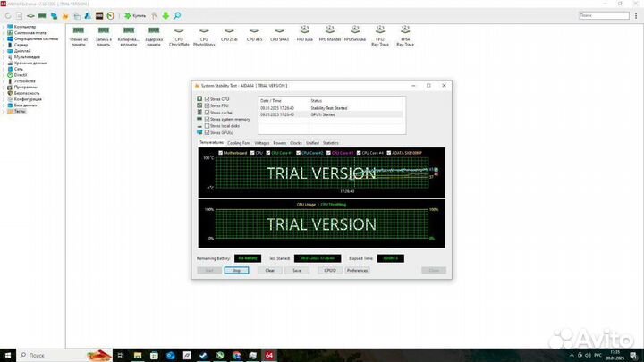Expand the Системная плата tree node

pos(3,33)
